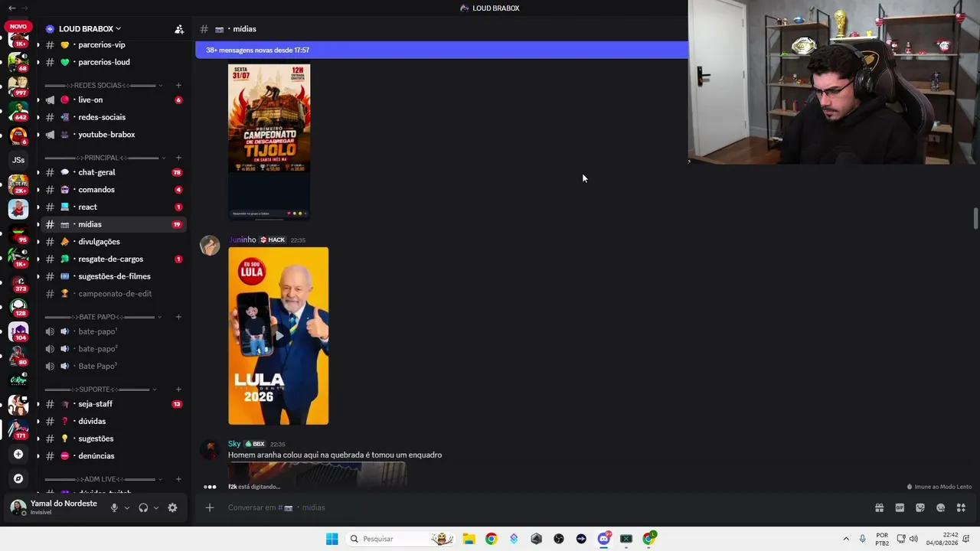Open Yamal do Nordeste user profile panel
This screenshot has width=980, height=551.
57,507
